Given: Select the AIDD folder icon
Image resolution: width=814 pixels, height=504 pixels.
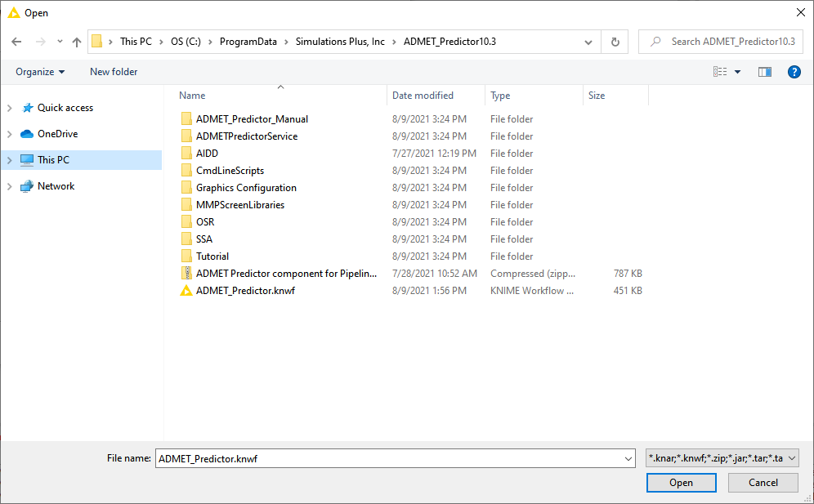Looking at the screenshot, I should (x=186, y=154).
